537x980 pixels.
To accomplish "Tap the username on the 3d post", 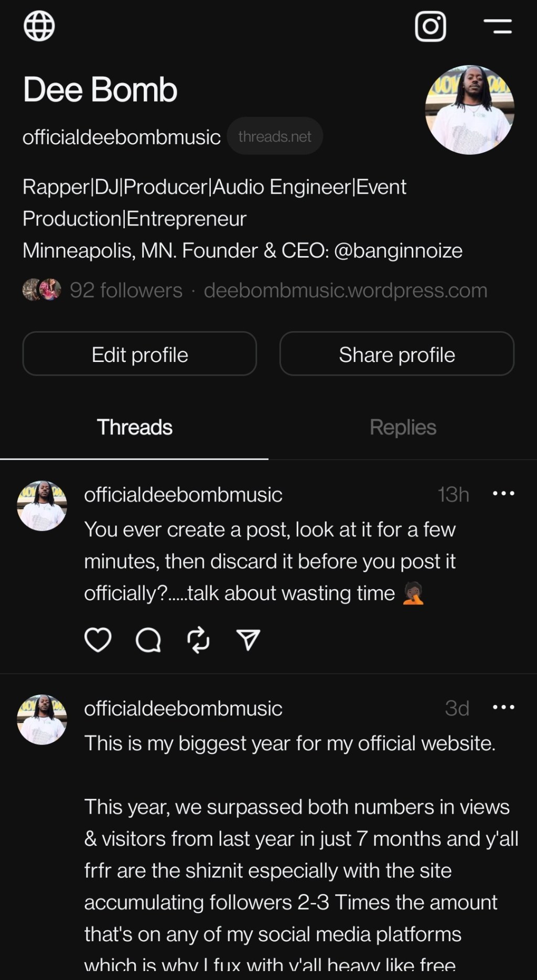I will pos(183,708).
